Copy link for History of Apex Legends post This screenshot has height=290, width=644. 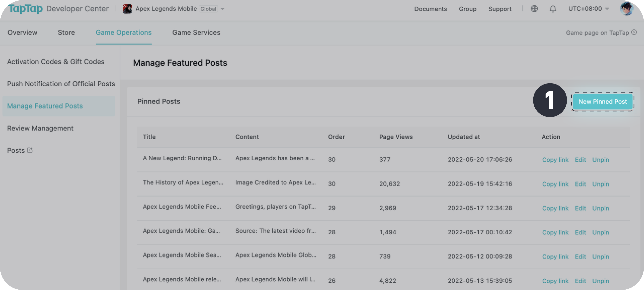click(x=555, y=184)
